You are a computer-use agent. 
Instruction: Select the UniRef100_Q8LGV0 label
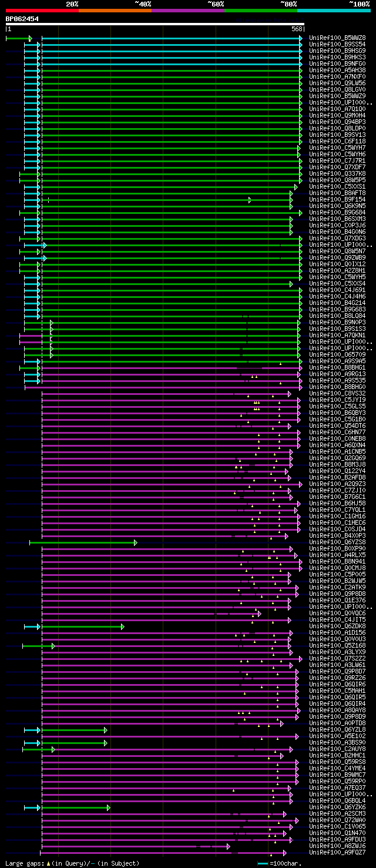pyautogui.click(x=337, y=89)
